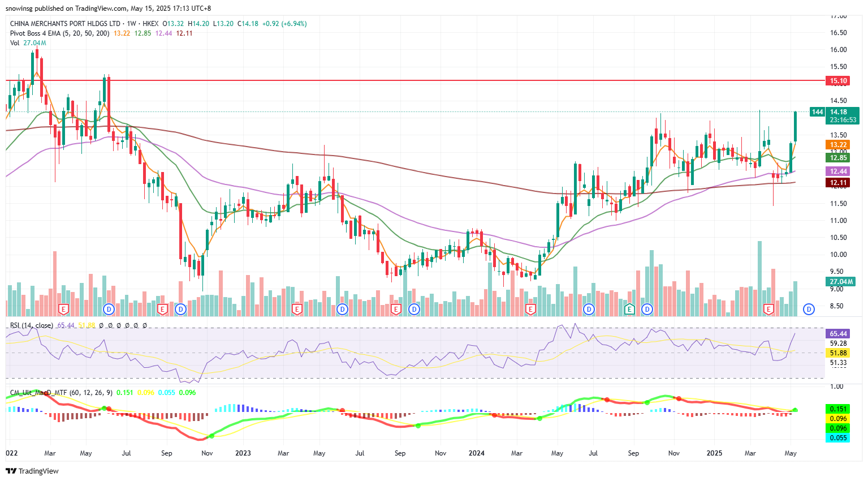Click the 59.28 RSI axis value

838,343
